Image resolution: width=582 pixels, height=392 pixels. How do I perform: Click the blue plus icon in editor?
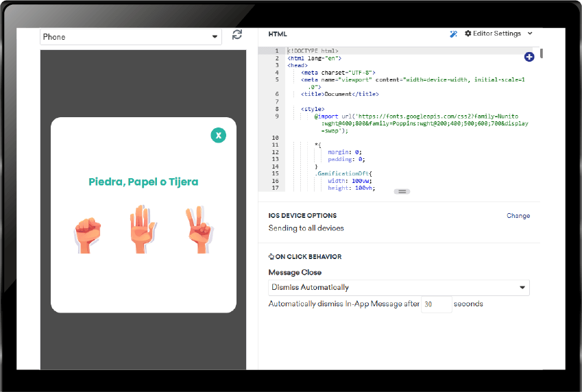click(x=529, y=57)
